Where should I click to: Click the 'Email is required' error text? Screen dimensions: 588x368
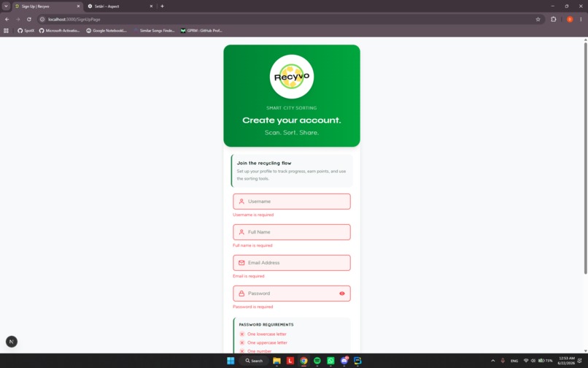[249, 276]
